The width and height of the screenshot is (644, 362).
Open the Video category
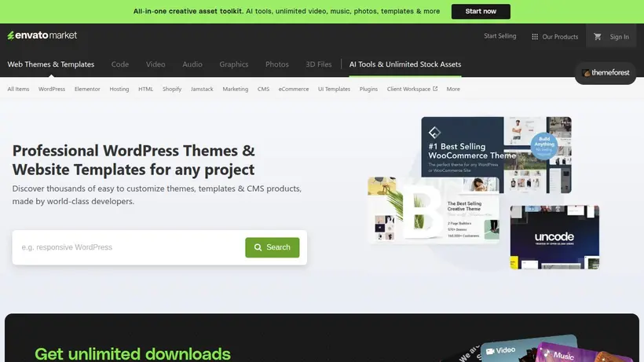[x=156, y=64]
